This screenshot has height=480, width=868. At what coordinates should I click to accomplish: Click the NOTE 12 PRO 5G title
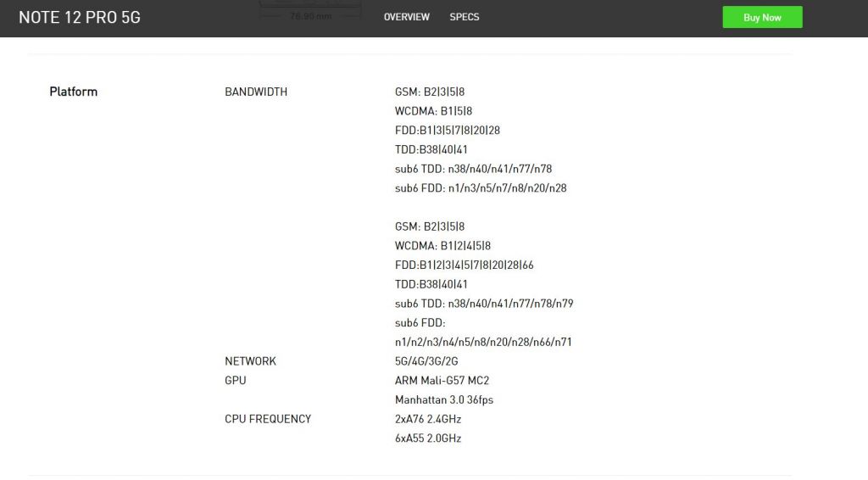pyautogui.click(x=80, y=17)
